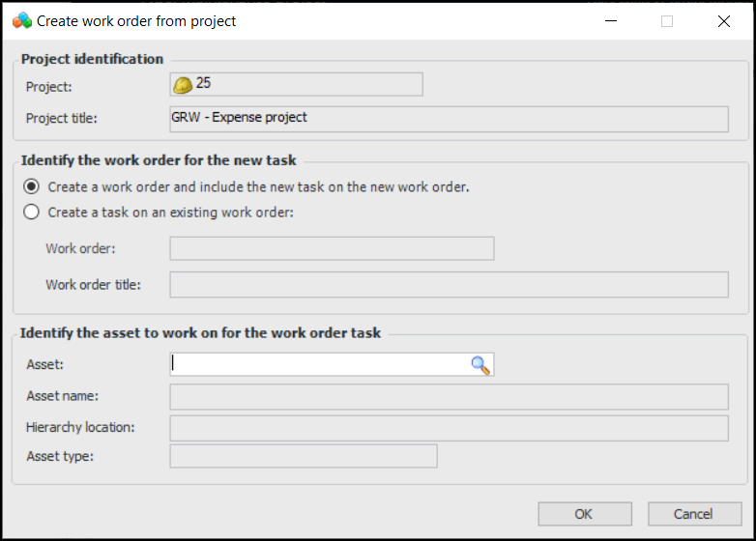
Task: Close the Create work order dialog
Action: pyautogui.click(x=724, y=21)
